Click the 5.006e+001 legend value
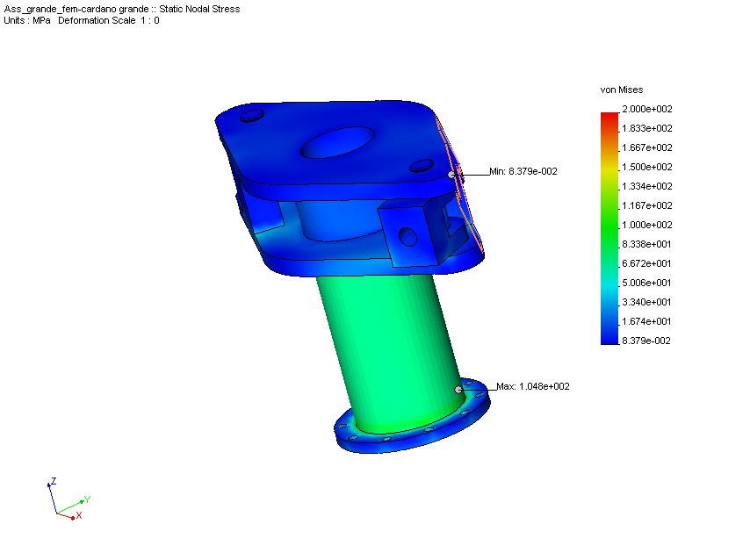The image size is (750, 560). pos(646,283)
